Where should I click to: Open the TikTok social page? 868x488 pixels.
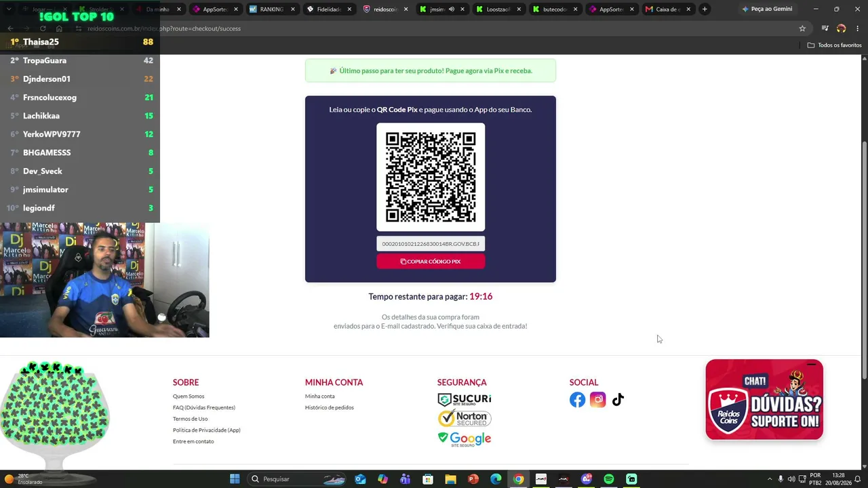[x=618, y=400]
